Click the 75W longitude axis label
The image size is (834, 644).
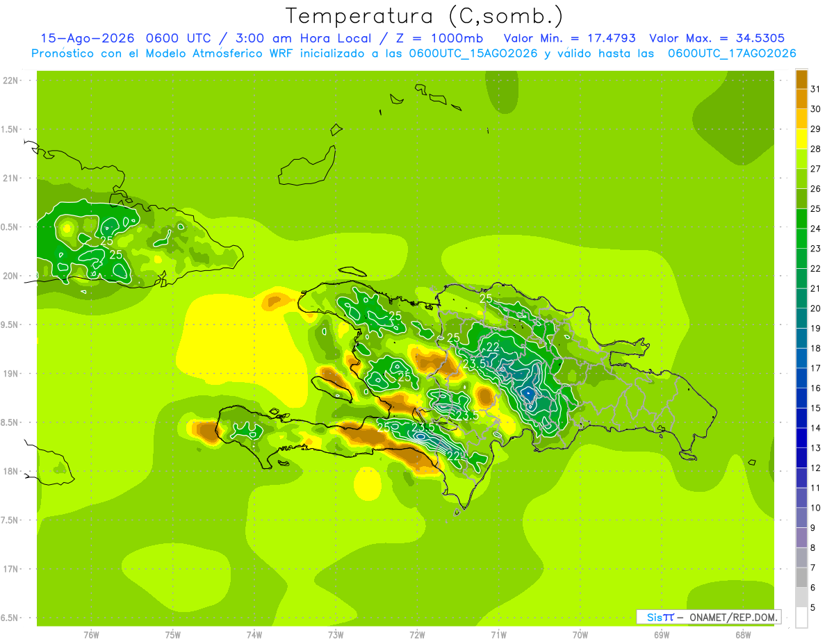[172, 635]
